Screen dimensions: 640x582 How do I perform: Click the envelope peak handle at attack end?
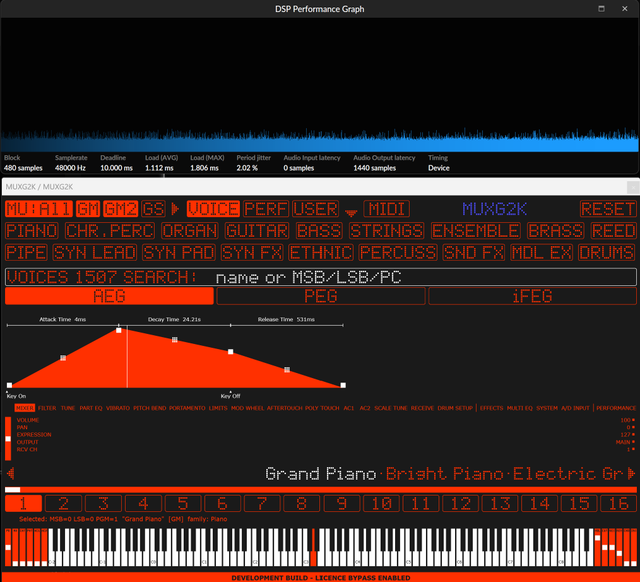pos(119,330)
